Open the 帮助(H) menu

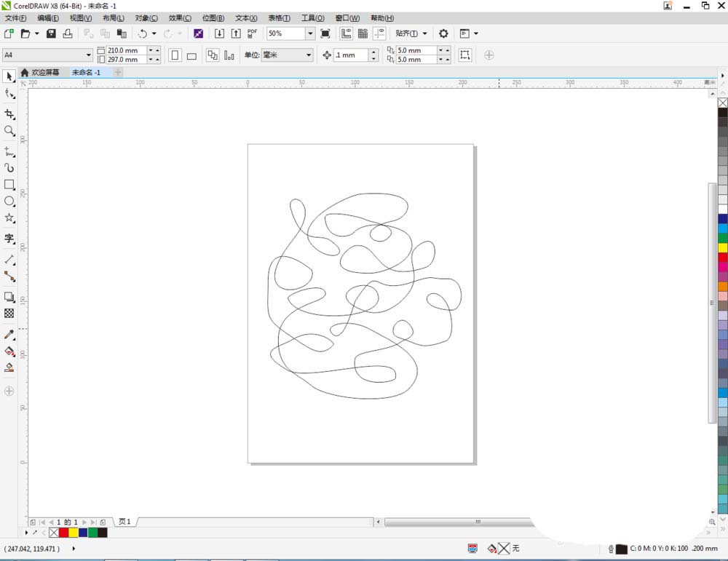[382, 18]
